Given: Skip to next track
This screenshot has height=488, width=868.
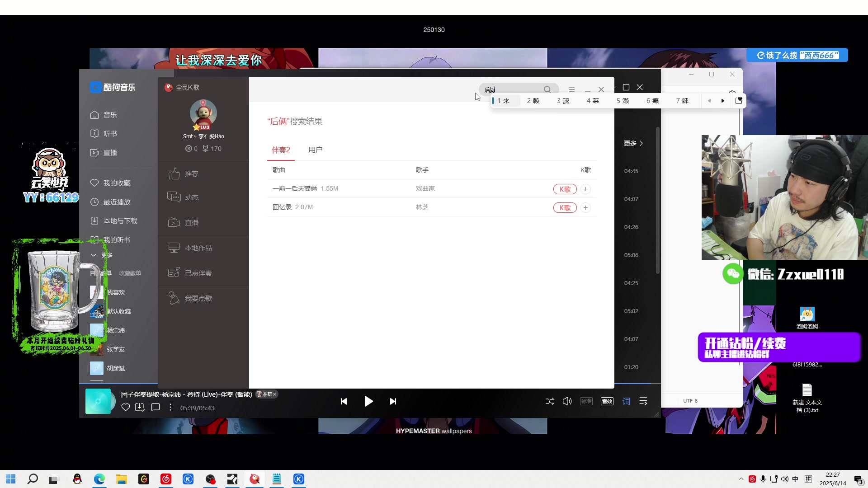Looking at the screenshot, I should [x=393, y=401].
